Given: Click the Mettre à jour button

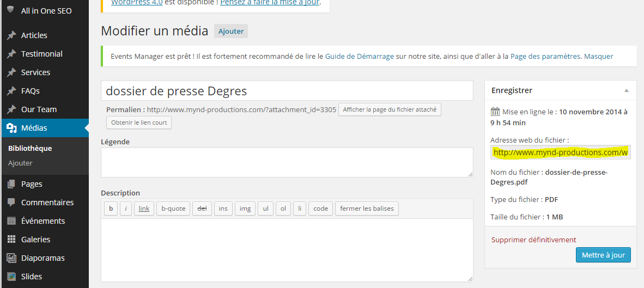Looking at the screenshot, I should pos(603,255).
